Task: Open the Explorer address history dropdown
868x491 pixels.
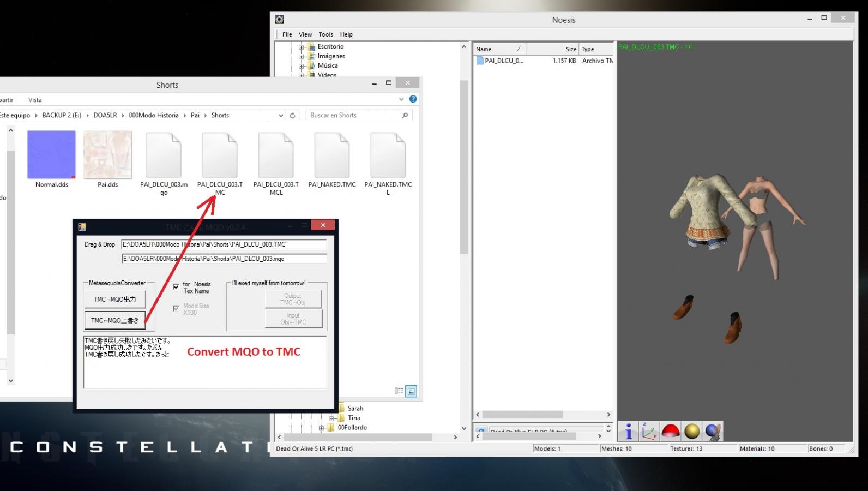Action: (x=281, y=116)
